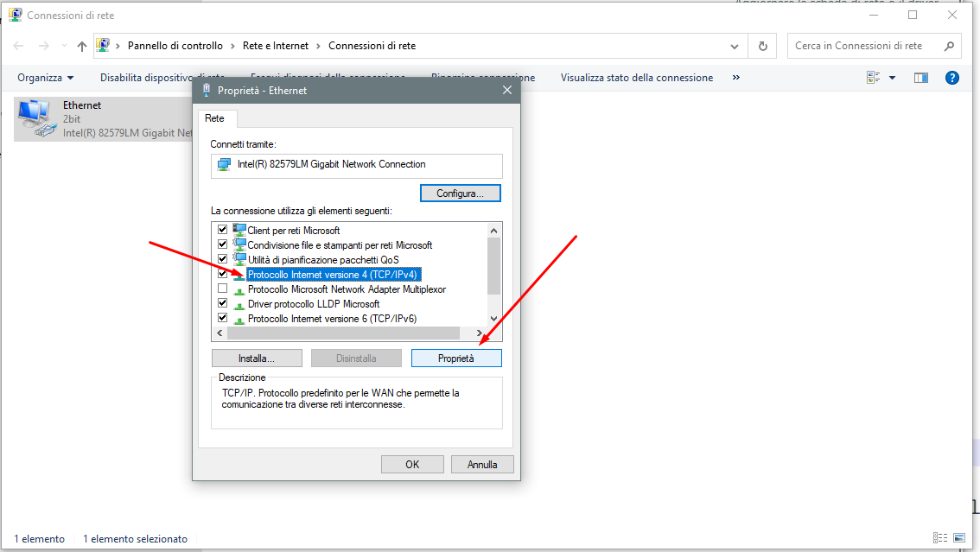
Task: Click the Condivisione file e stampanti icon
Action: click(x=239, y=244)
